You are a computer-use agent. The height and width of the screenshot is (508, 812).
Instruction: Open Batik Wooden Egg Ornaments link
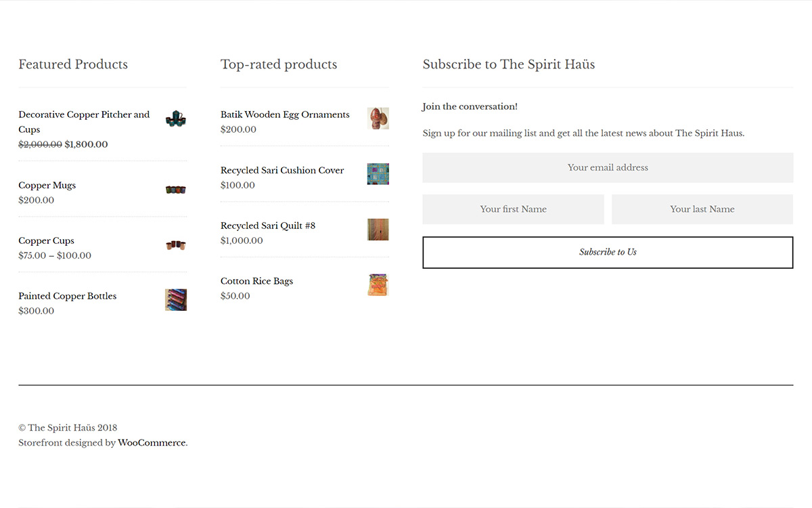285,115
